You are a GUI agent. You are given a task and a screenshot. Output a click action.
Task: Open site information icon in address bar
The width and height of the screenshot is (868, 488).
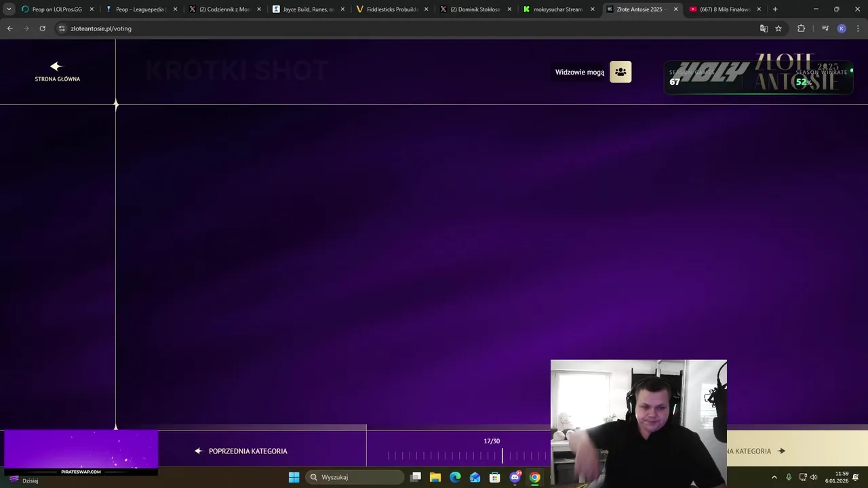[62, 28]
